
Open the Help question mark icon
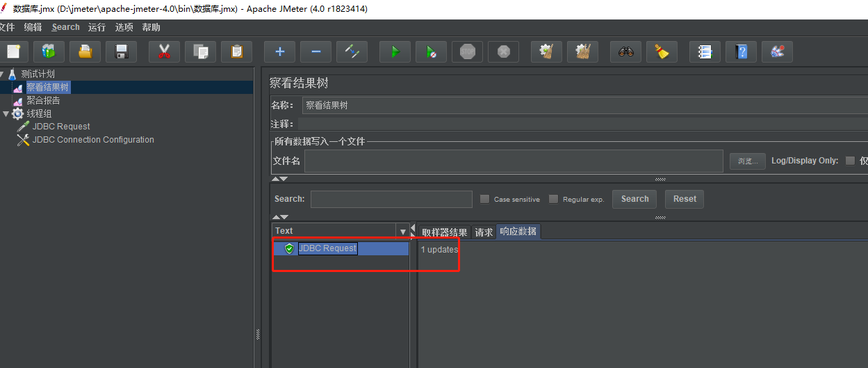coord(741,51)
